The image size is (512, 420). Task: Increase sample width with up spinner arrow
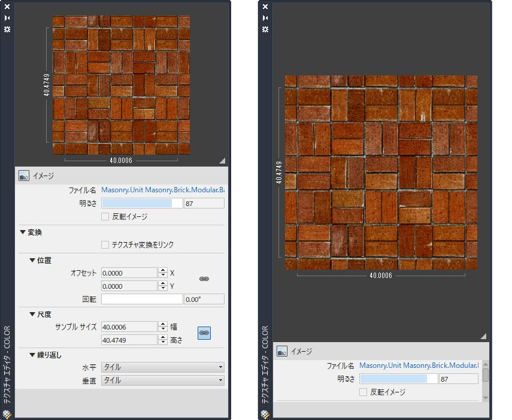(163, 324)
